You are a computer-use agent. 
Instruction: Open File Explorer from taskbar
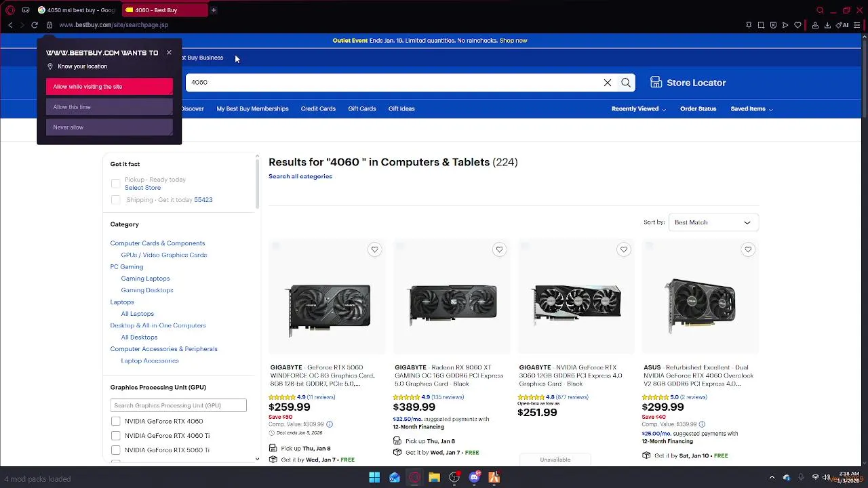click(x=434, y=478)
